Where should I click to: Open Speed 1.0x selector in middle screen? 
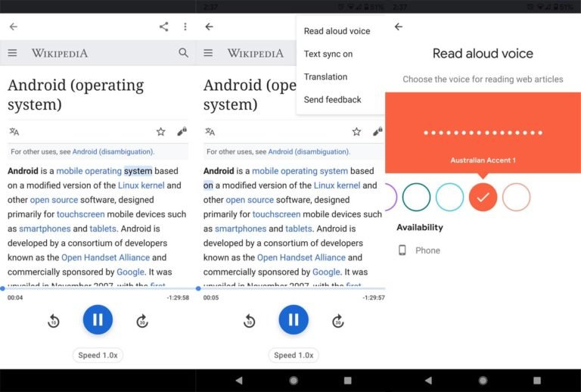pyautogui.click(x=294, y=355)
